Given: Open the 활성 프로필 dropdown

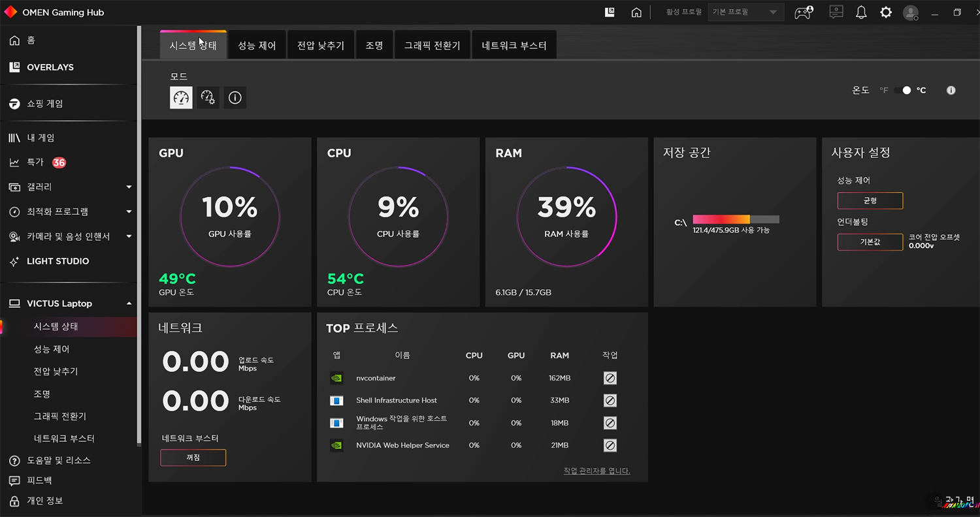Looking at the screenshot, I should click(746, 12).
